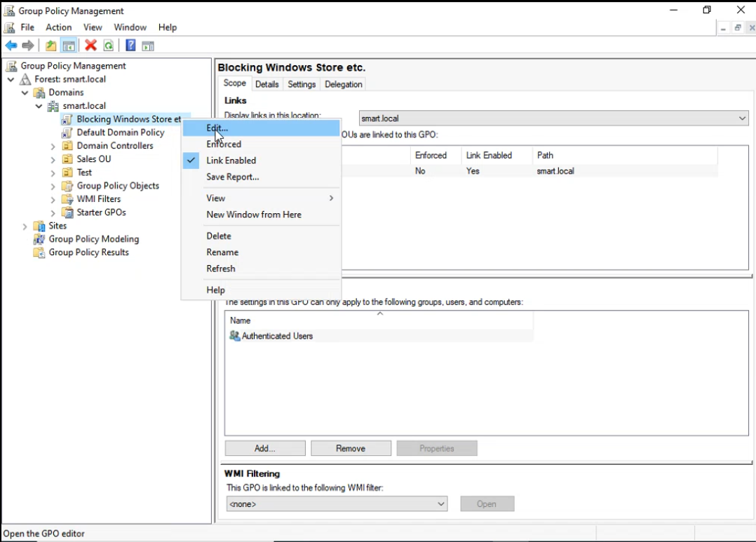Choose Delete from the context menu

[x=262, y=236]
